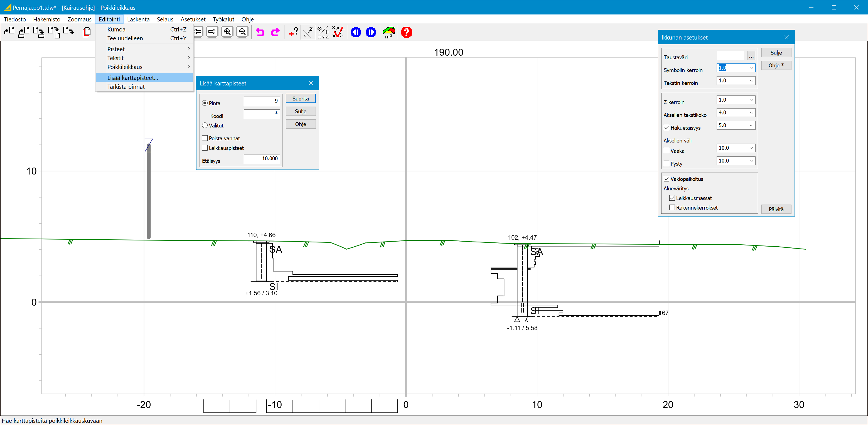Open the Z kerroin dropdown
This screenshot has height=425, width=868.
tap(751, 100)
